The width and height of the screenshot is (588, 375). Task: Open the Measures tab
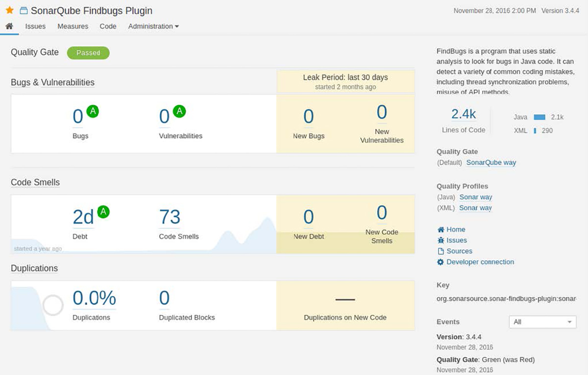tap(73, 26)
